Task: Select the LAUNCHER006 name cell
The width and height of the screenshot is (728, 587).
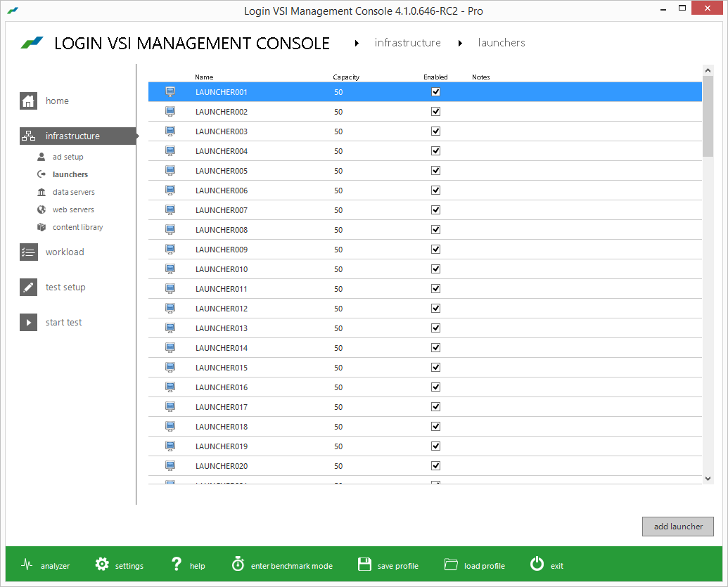Action: [222, 191]
